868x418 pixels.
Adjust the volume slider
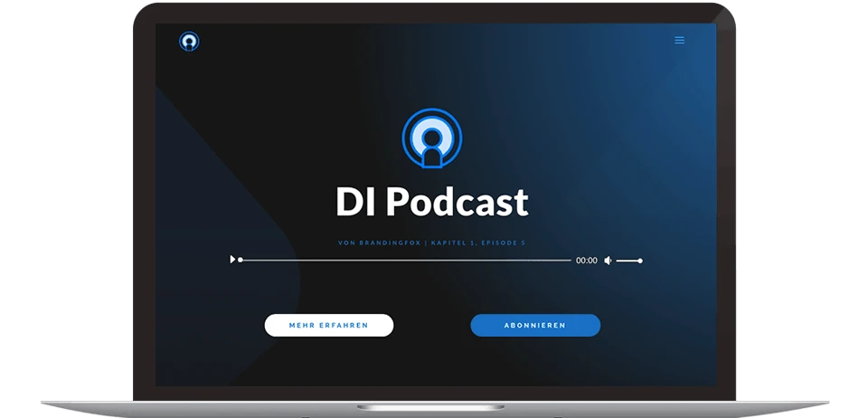coord(629,261)
